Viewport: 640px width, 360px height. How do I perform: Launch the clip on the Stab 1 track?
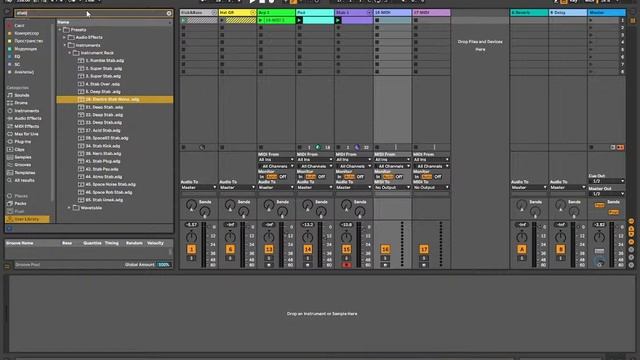[338, 20]
